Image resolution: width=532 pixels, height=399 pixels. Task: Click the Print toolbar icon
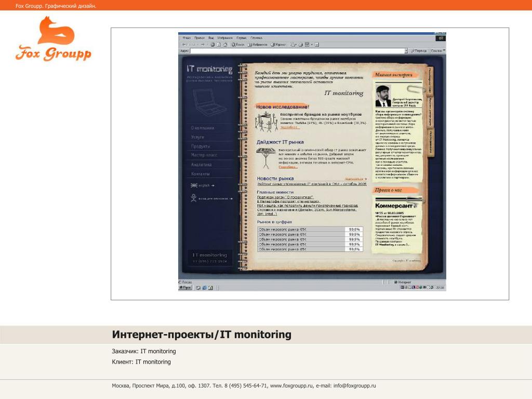[301, 45]
